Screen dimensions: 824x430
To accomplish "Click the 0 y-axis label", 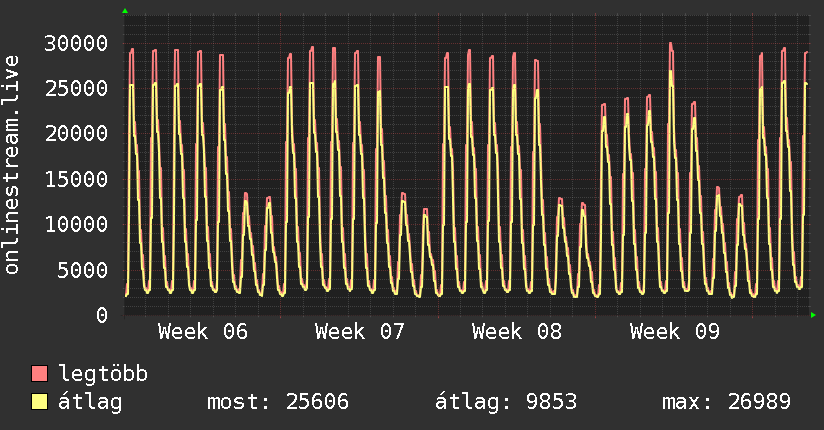I will point(103,315).
